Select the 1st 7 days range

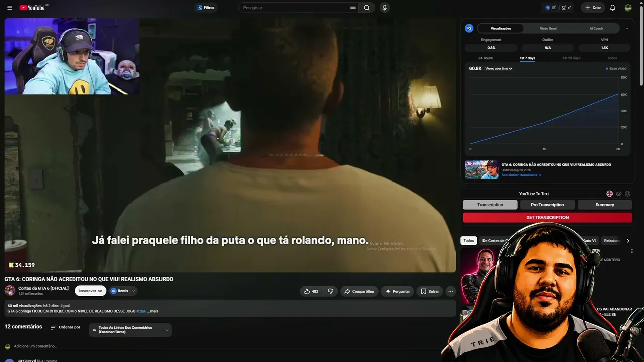[527, 58]
